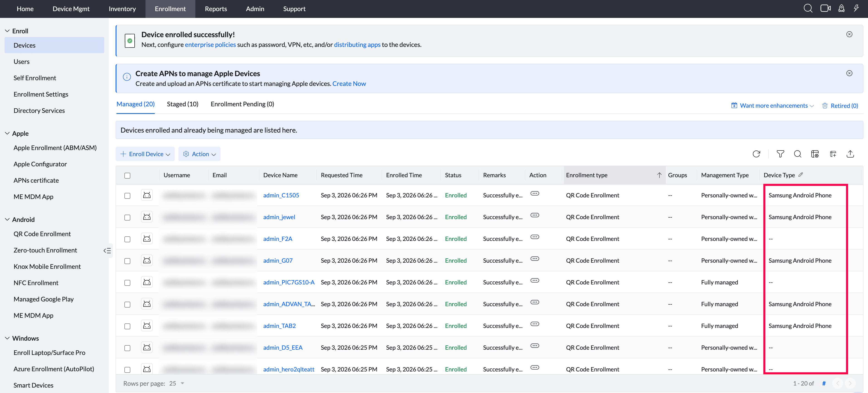Click the Android icon in admin_jewel row
The height and width of the screenshot is (393, 868).
click(147, 217)
